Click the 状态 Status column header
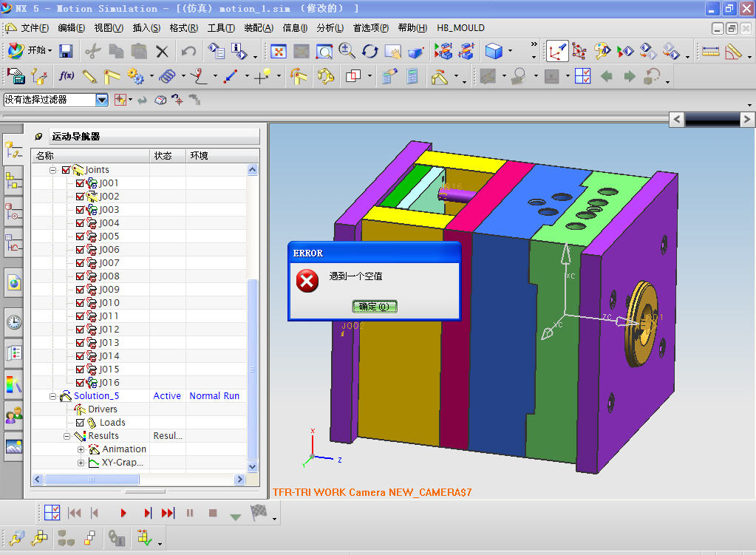 click(x=168, y=156)
